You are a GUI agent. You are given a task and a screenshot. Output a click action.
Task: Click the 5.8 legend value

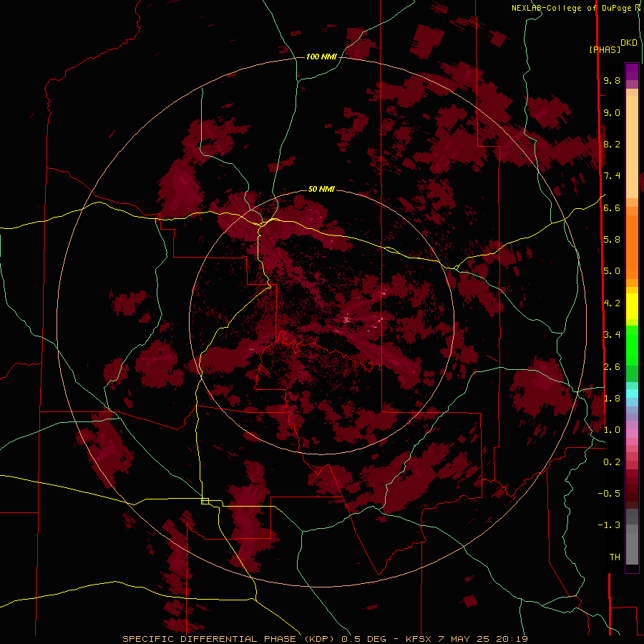click(x=612, y=240)
